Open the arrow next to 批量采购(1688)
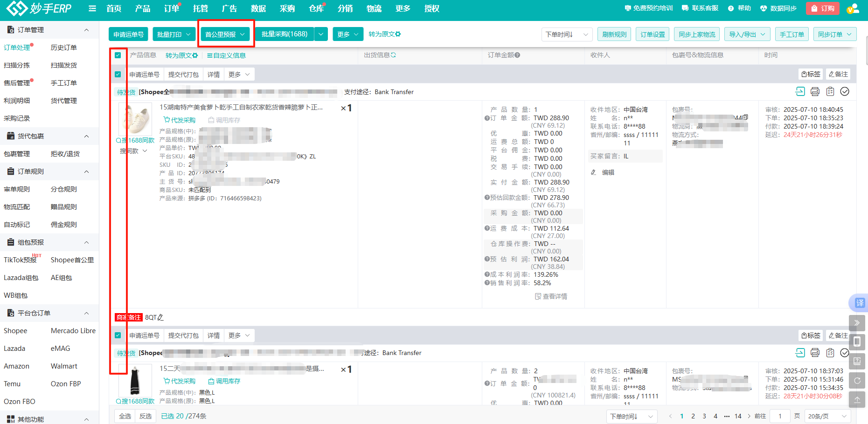The image size is (868, 424). pos(321,34)
